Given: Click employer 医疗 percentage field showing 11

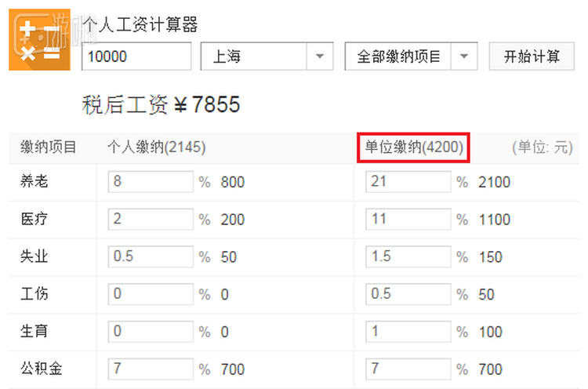Looking at the screenshot, I should 408,220.
